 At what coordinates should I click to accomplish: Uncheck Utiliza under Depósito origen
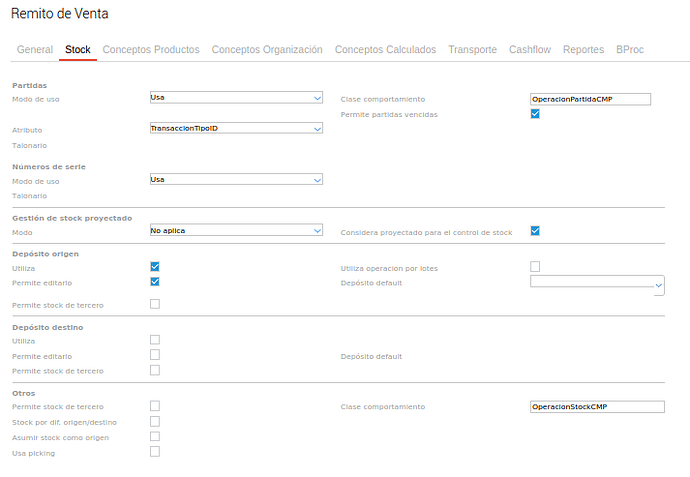point(155,267)
